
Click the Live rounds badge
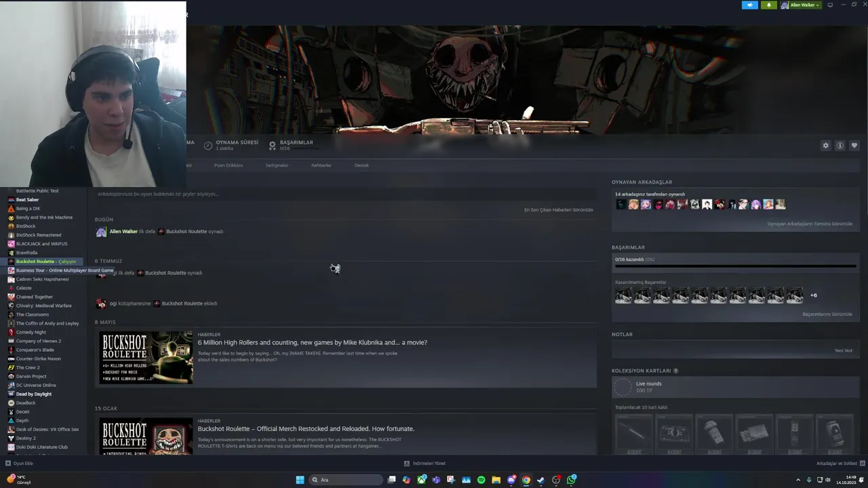click(623, 387)
